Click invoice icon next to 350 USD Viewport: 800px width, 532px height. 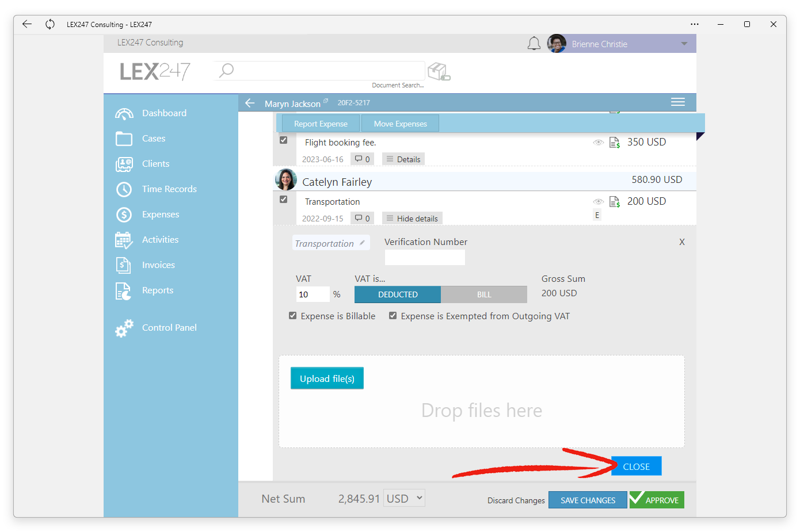(x=615, y=143)
